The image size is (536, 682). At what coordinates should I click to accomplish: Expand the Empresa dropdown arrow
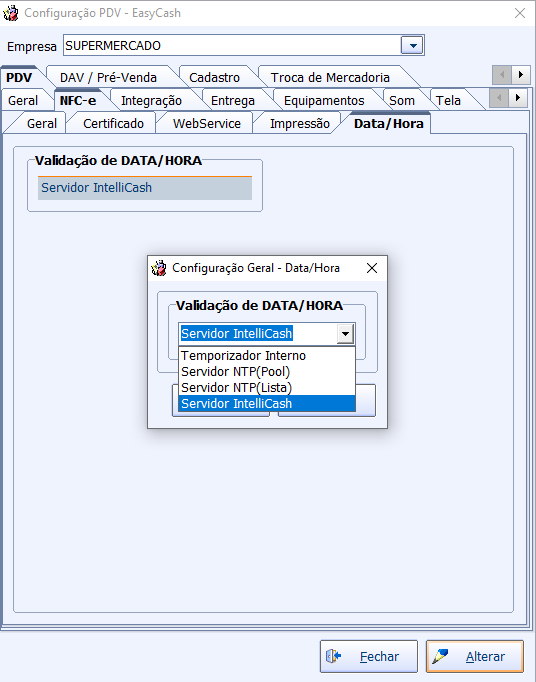412,45
